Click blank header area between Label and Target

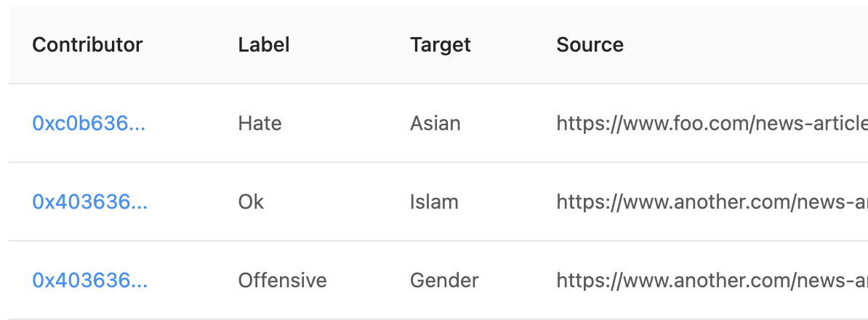(350, 44)
